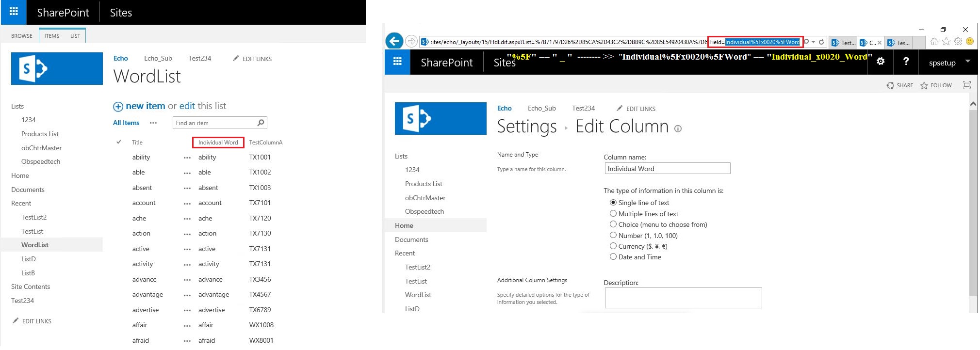
Task: Click obChtrMaster in Edit Column sidebar
Action: [425, 198]
